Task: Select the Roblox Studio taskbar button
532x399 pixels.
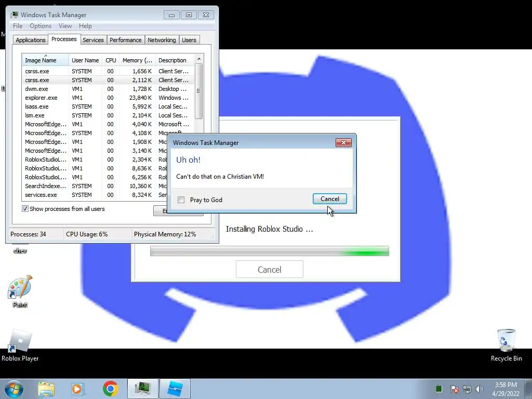Action: pyautogui.click(x=175, y=389)
